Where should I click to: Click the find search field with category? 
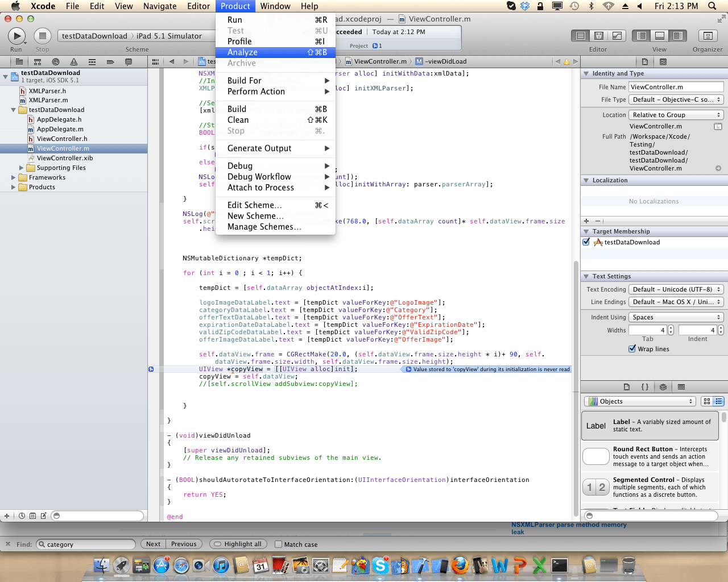[86, 544]
